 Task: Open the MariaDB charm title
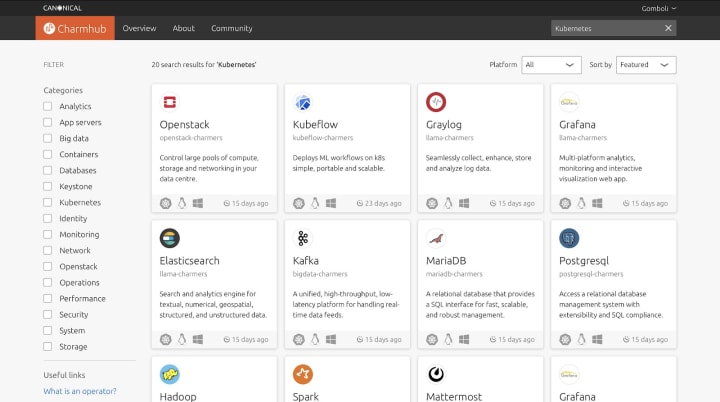click(x=446, y=260)
